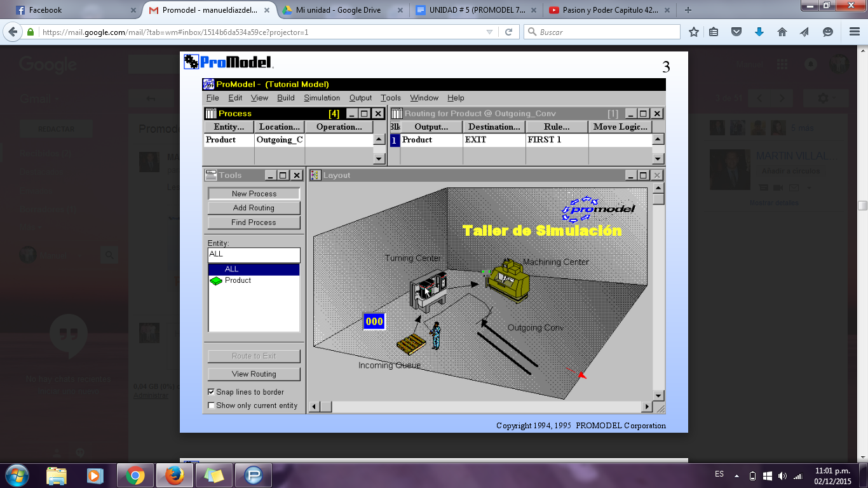This screenshot has height=488, width=868.
Task: Open the Output menu
Action: pos(360,98)
